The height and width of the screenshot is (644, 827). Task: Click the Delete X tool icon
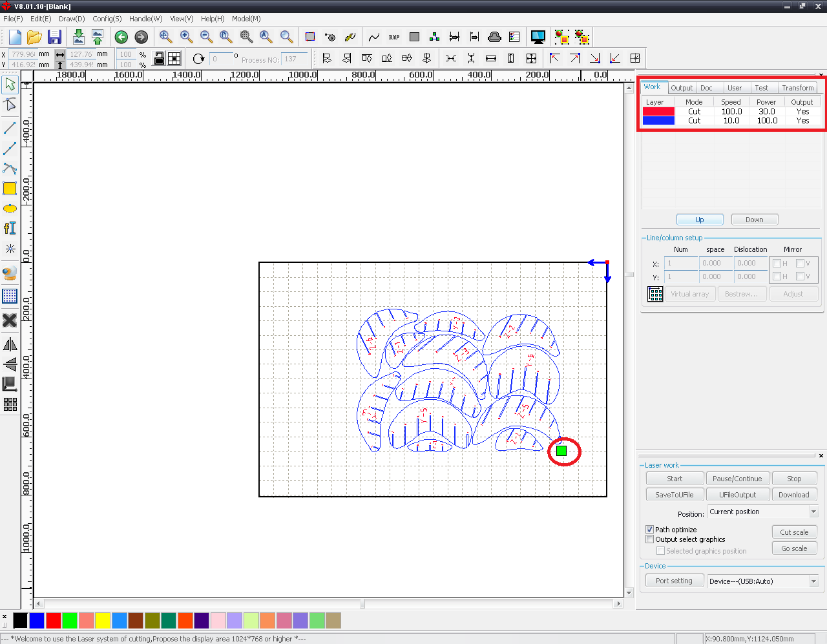click(10, 320)
